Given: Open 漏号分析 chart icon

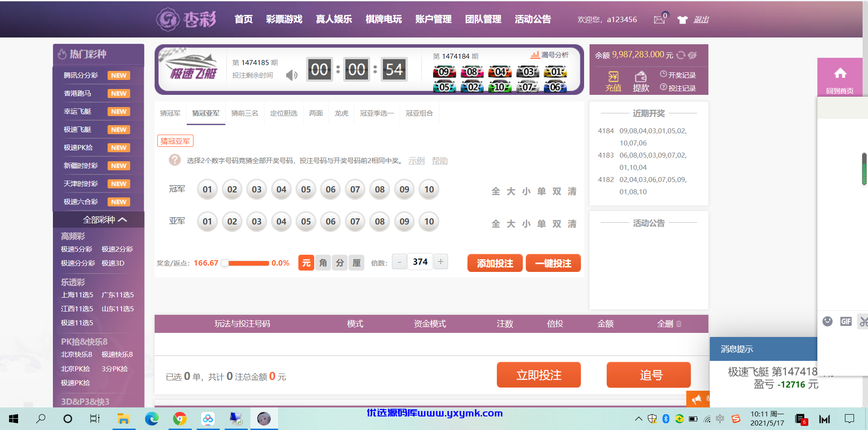Looking at the screenshot, I should point(535,55).
